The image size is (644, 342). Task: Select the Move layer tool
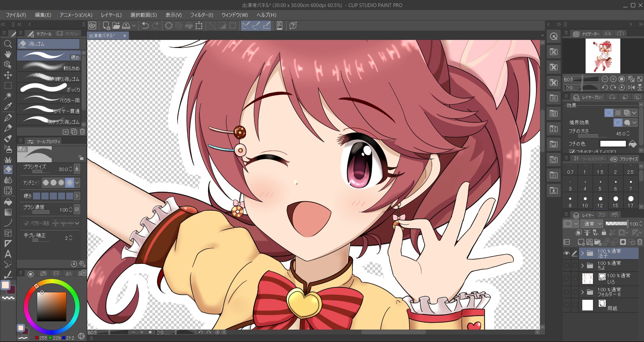coord(8,75)
